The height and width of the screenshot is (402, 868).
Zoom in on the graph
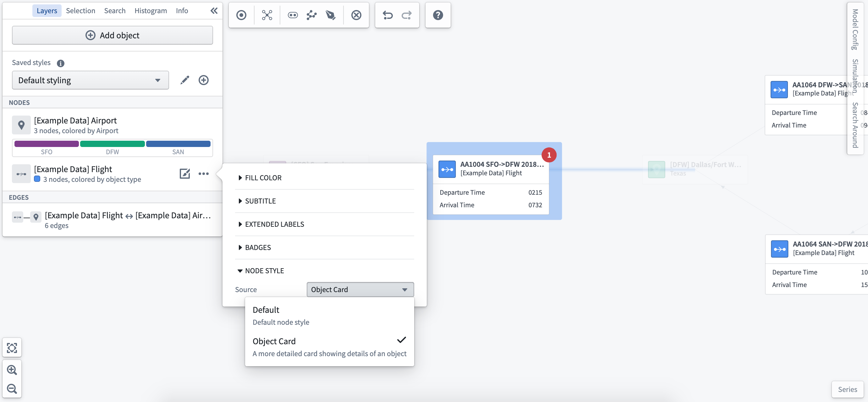[x=12, y=370]
